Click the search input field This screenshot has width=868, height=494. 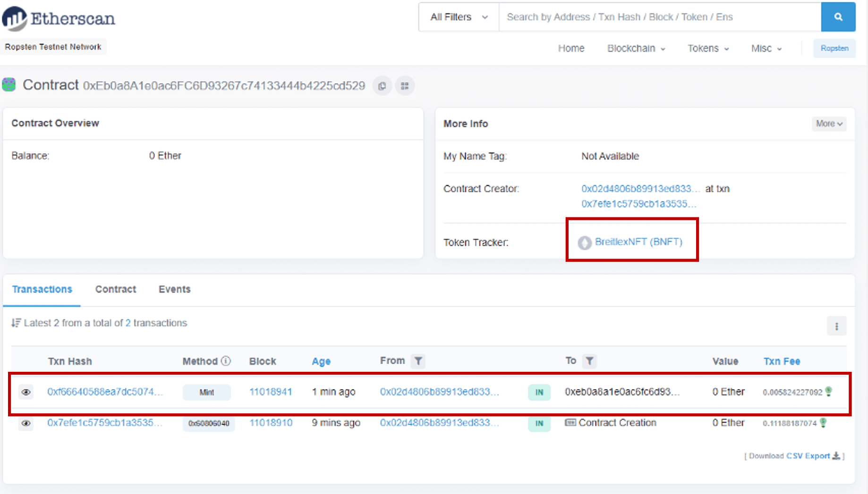[660, 17]
